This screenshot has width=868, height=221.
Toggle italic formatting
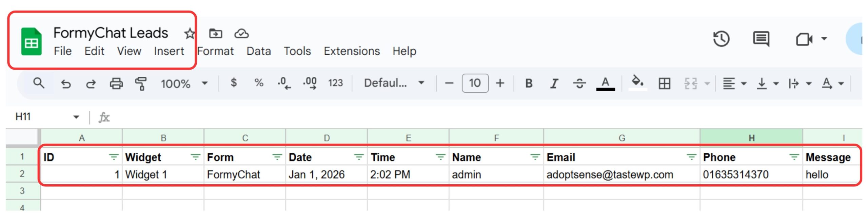554,83
